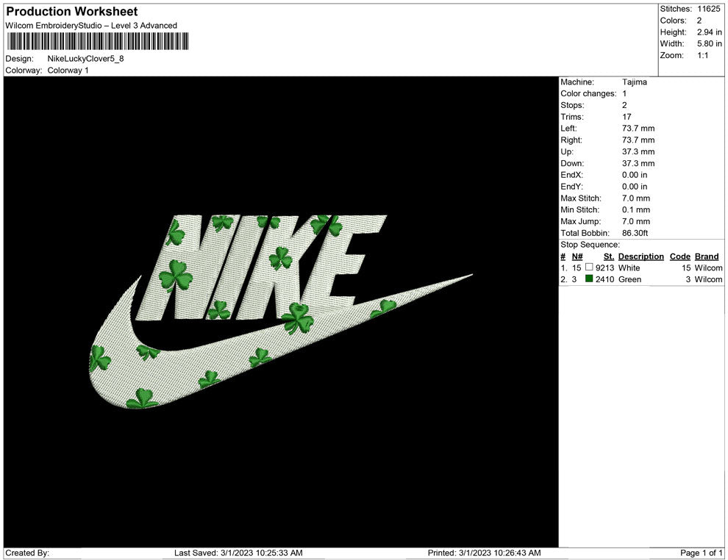The image size is (728, 560).
Task: Click the St. column header
Action: coord(608,256)
